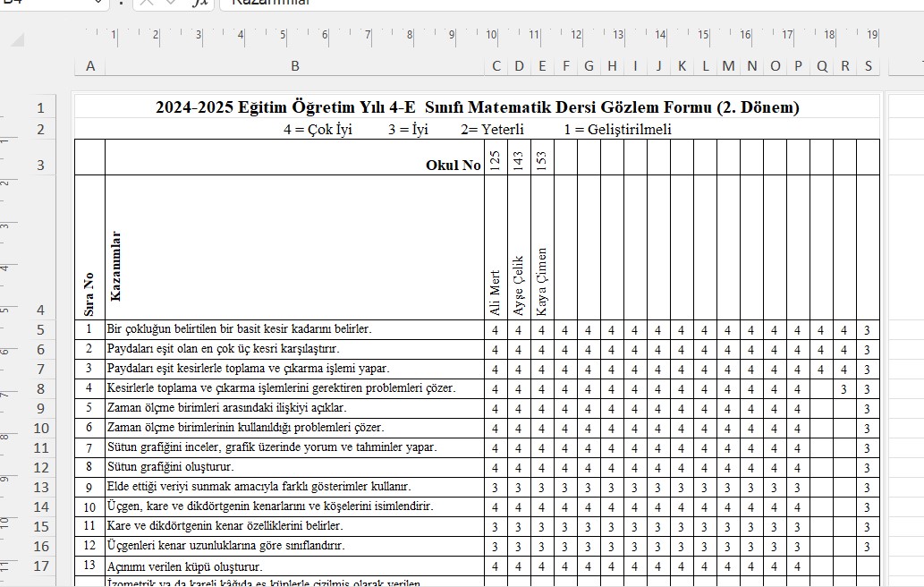Image resolution: width=924 pixels, height=587 pixels.
Task: Click the rotated 'Kazanımlar' header cell
Action: (x=294, y=248)
